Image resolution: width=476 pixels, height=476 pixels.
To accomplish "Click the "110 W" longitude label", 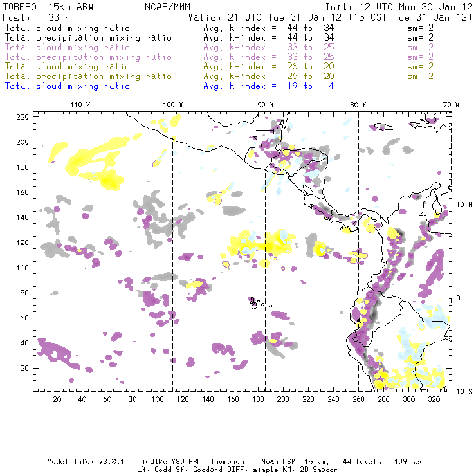I will [x=80, y=105].
